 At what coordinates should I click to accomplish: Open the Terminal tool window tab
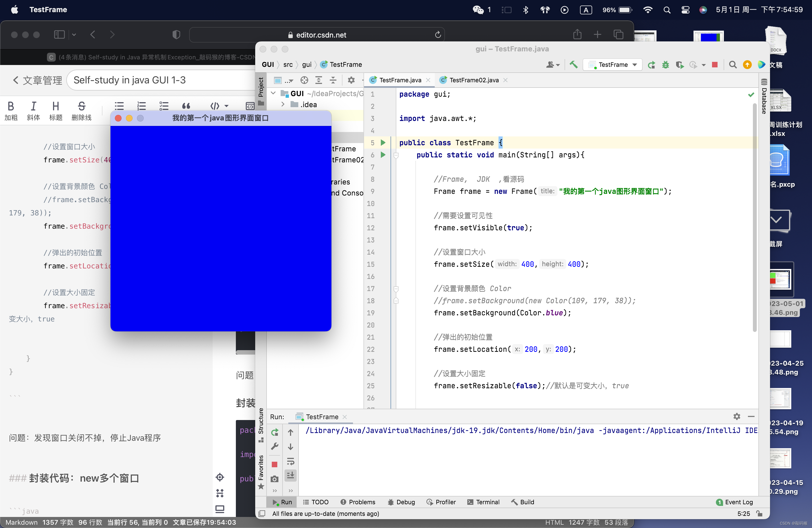(483, 502)
